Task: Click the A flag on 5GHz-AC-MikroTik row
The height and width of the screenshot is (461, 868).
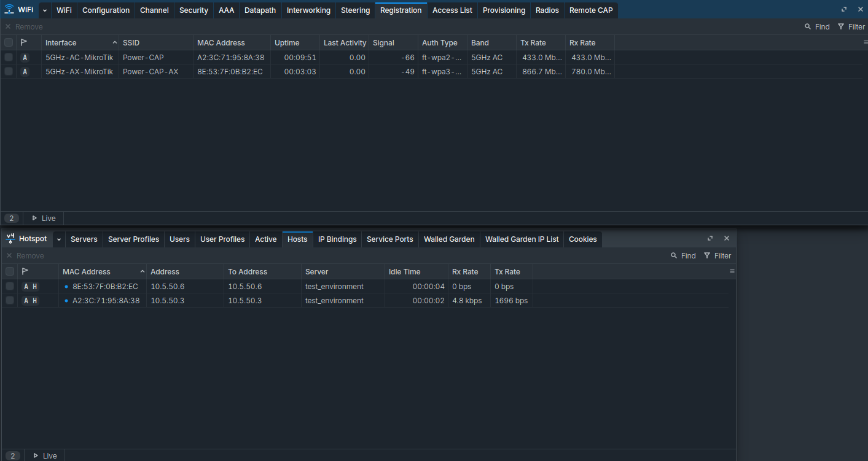Action: click(25, 57)
